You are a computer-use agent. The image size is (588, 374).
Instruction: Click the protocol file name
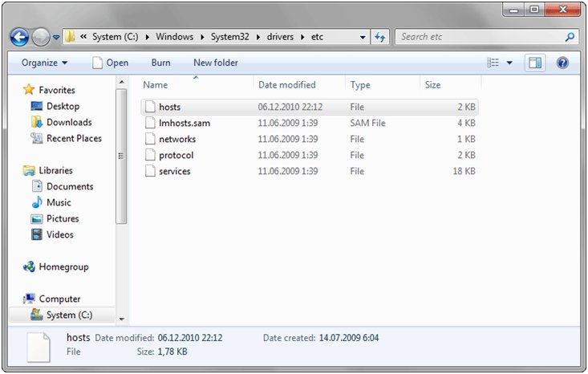click(x=176, y=156)
